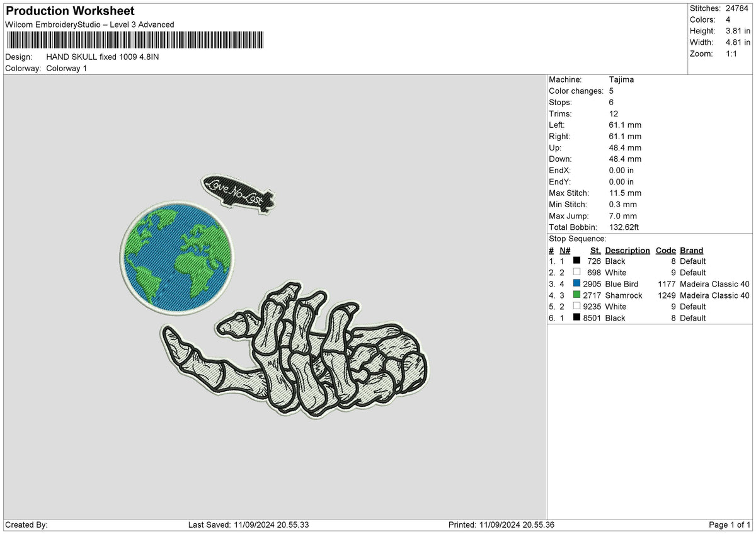The width and height of the screenshot is (756, 534).
Task: Click the Page 1 of 1 label
Action: pyautogui.click(x=729, y=524)
